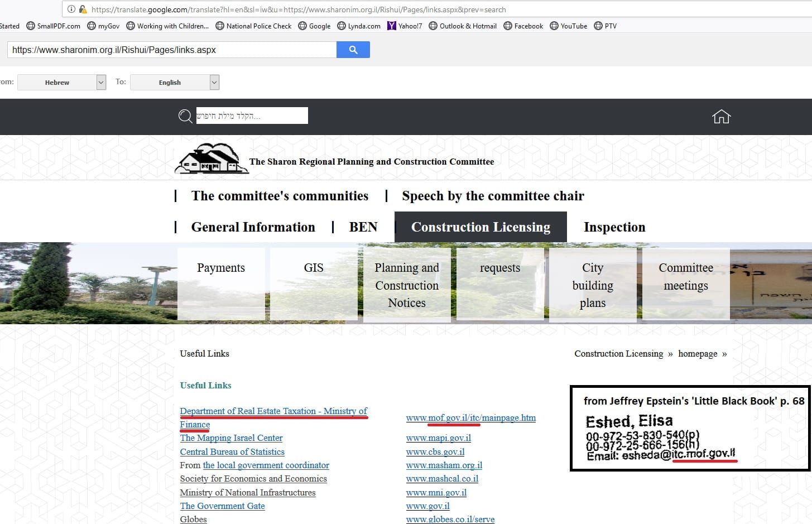
Task: Open the Construction Licensing menu tab
Action: tap(481, 227)
